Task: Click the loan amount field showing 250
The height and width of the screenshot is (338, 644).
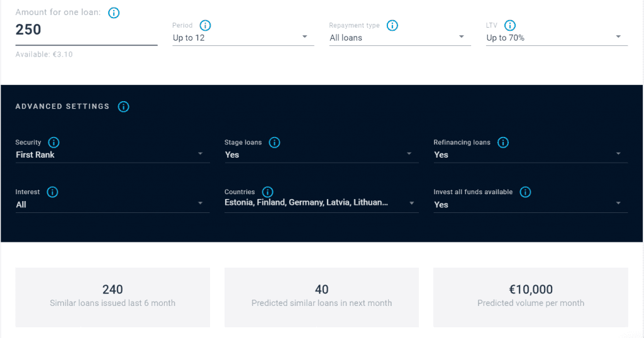Action: point(86,30)
